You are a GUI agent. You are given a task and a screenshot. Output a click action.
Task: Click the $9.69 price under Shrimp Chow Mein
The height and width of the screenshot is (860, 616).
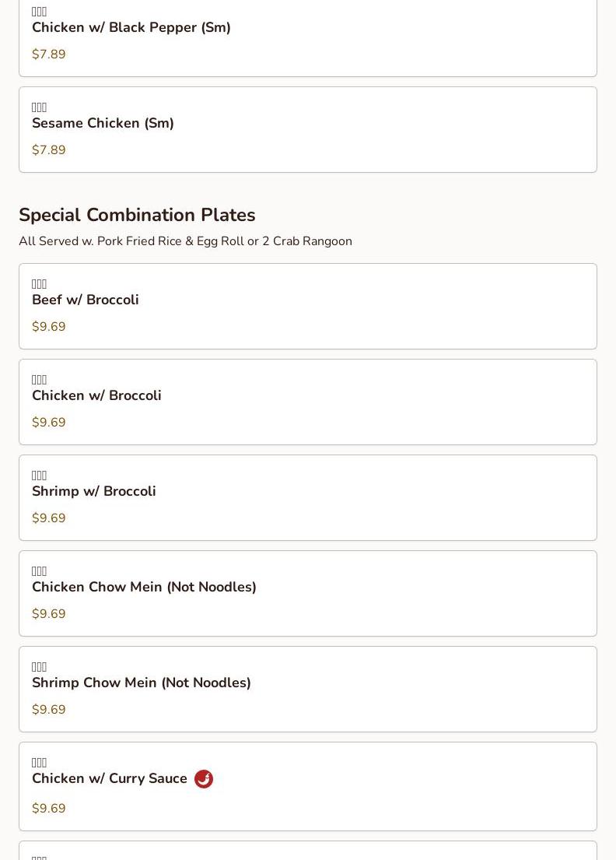coord(49,710)
